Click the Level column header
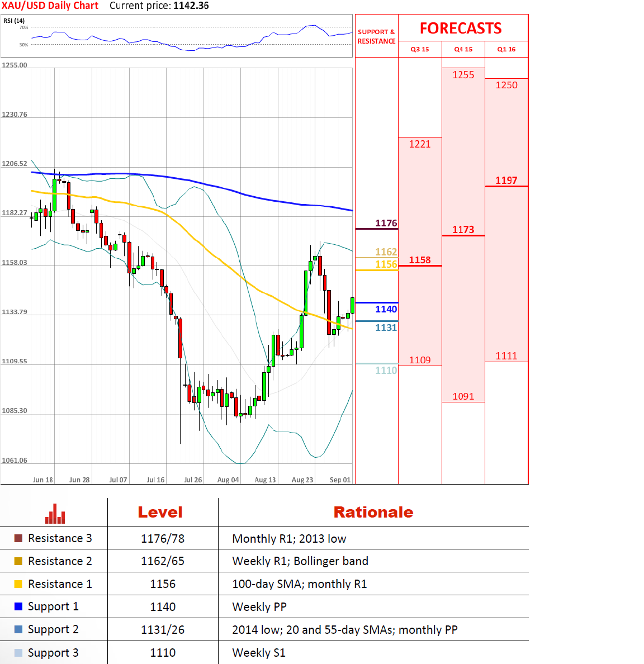The width and height of the screenshot is (644, 664). pos(160,512)
